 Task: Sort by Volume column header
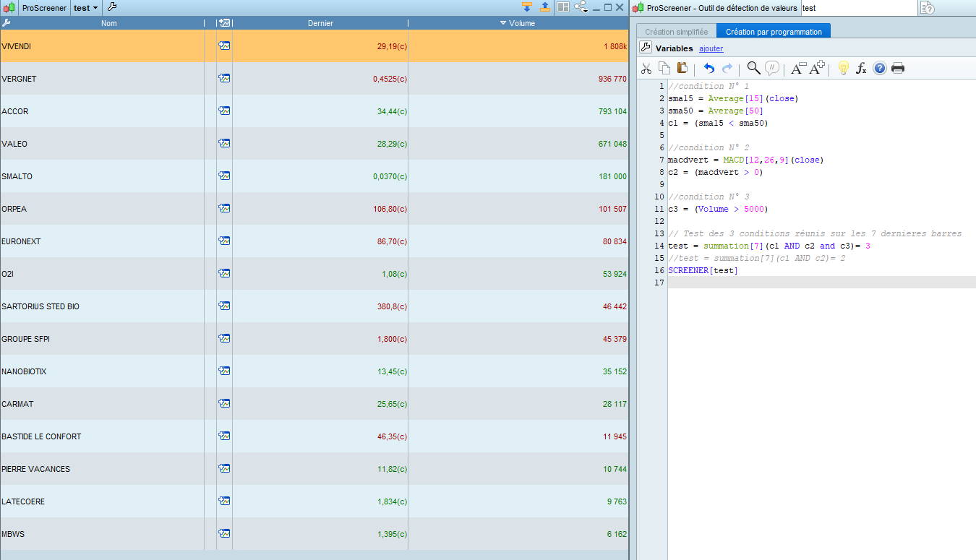[518, 23]
